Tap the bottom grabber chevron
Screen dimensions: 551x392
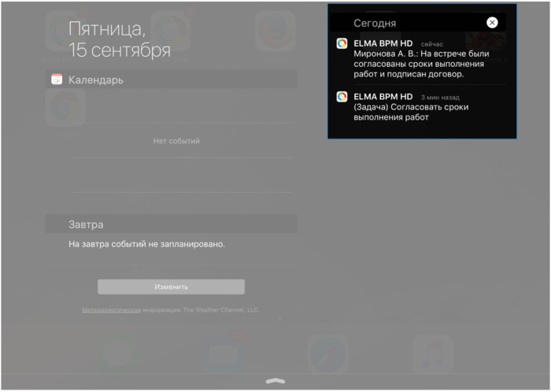click(275, 381)
